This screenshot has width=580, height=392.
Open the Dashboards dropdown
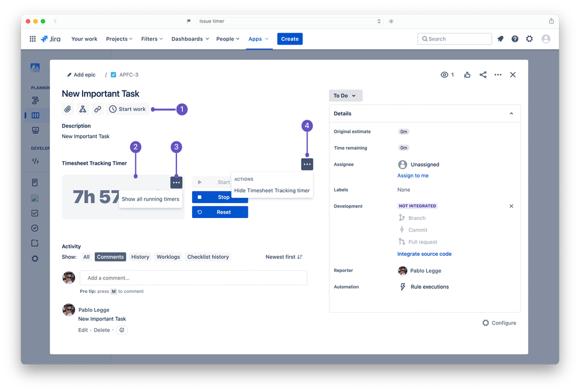pyautogui.click(x=190, y=39)
